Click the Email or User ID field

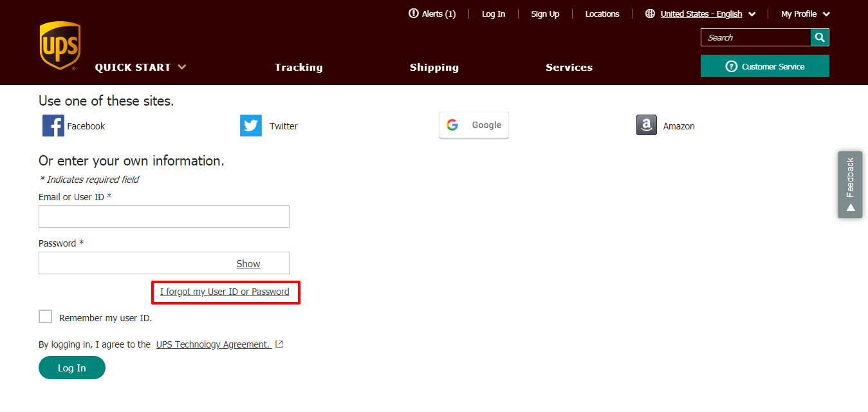[164, 216]
